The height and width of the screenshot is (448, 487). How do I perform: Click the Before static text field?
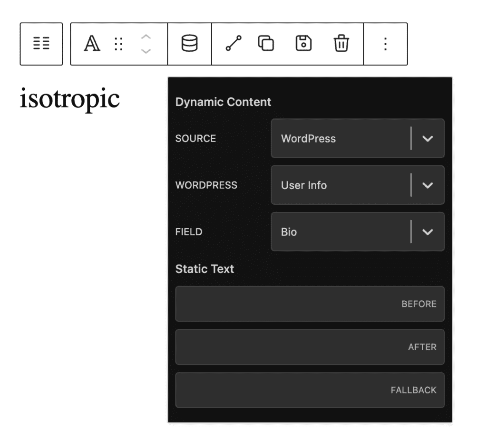pos(310,304)
